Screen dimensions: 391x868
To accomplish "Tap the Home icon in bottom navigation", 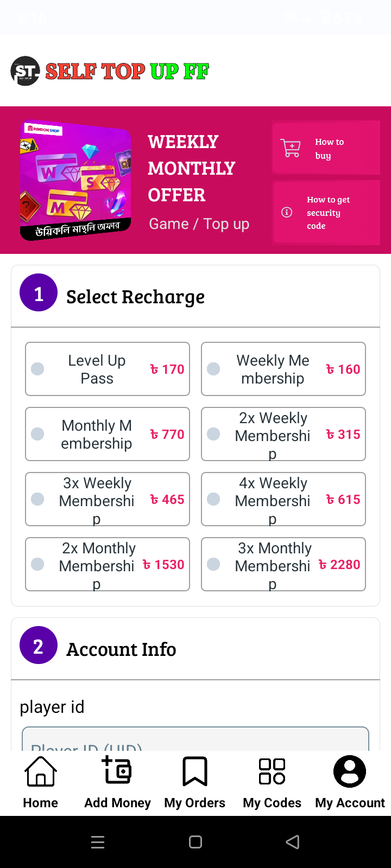I will tap(41, 771).
